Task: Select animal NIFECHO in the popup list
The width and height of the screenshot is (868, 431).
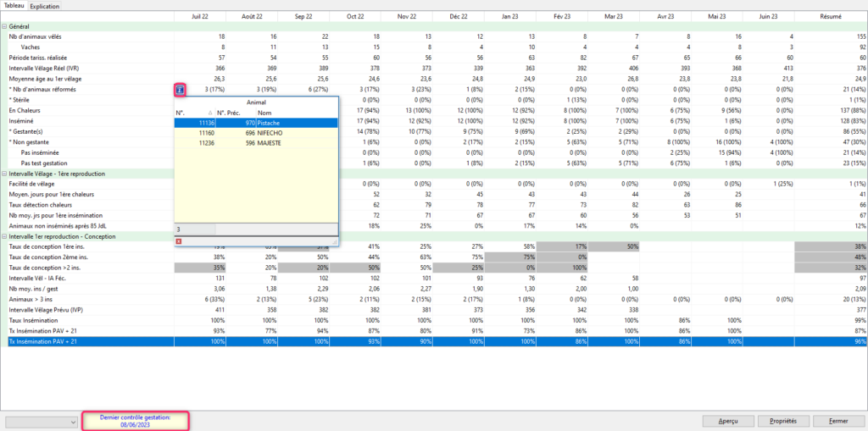Action: coord(271,133)
